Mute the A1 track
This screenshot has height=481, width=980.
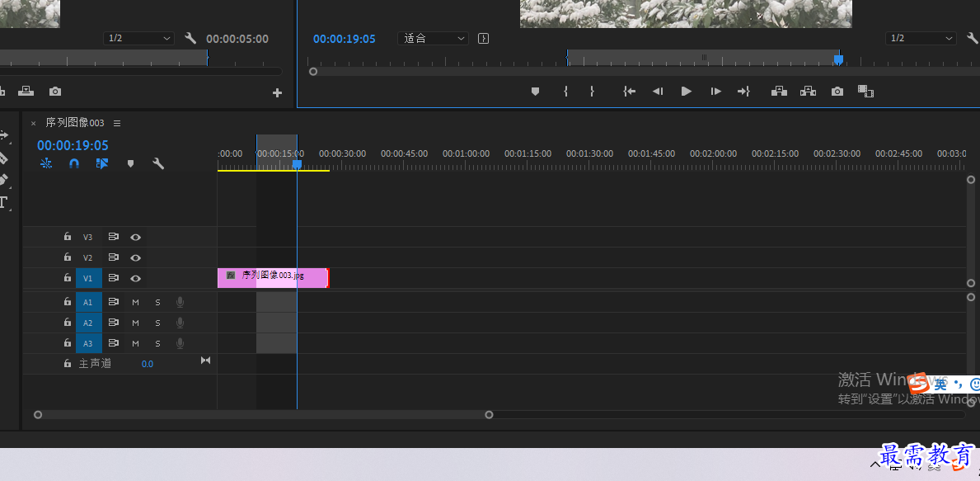click(x=136, y=302)
